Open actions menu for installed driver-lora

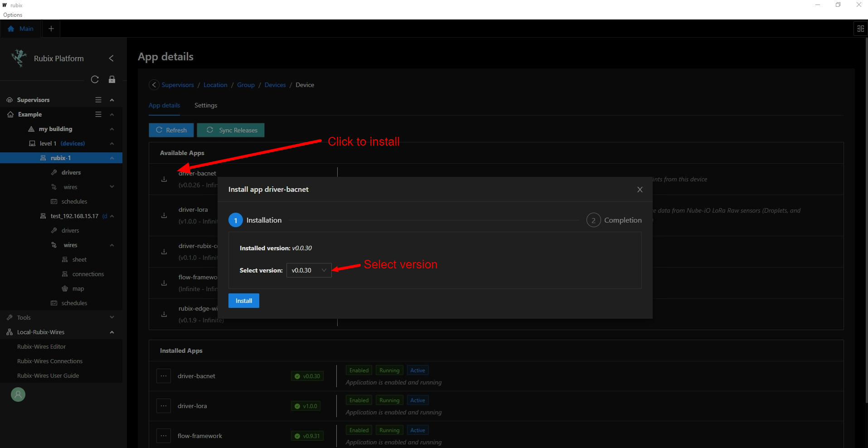coord(164,406)
